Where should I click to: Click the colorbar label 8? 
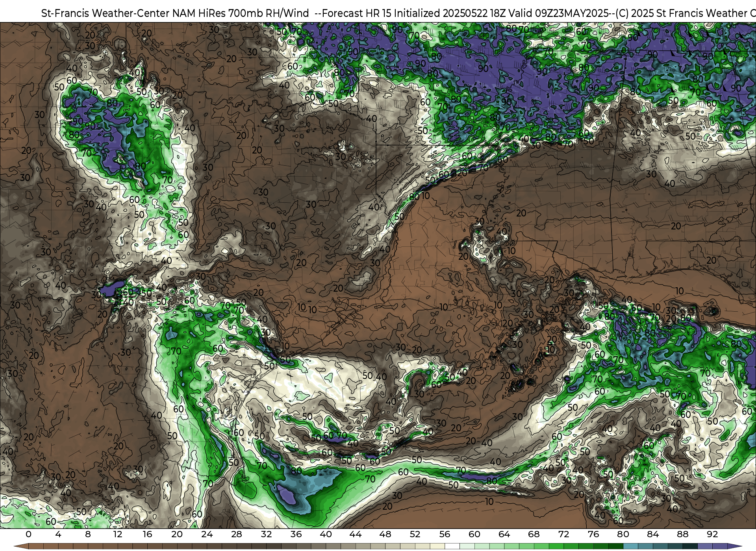[x=88, y=534]
